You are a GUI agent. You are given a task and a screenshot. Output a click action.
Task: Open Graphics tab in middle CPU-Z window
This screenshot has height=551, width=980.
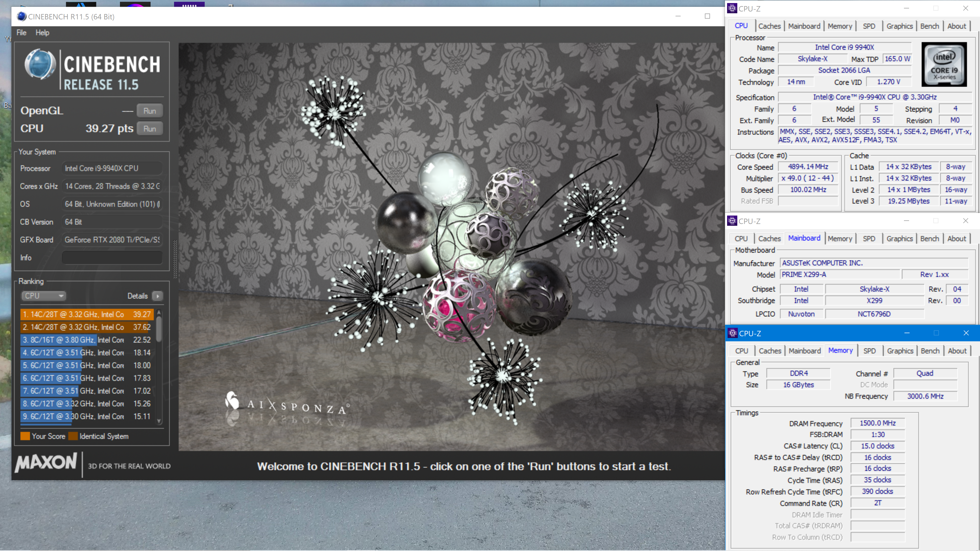click(899, 239)
